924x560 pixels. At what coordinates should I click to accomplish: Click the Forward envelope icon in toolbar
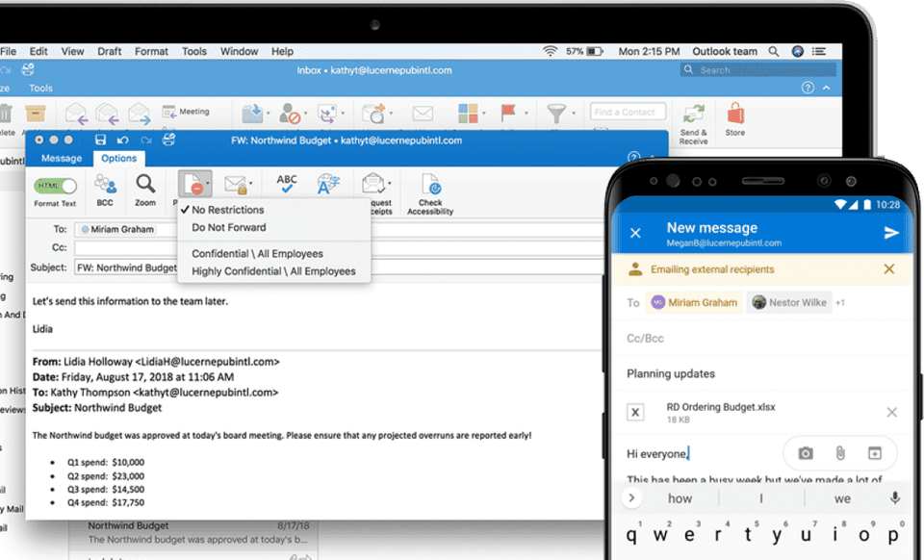coord(139,114)
